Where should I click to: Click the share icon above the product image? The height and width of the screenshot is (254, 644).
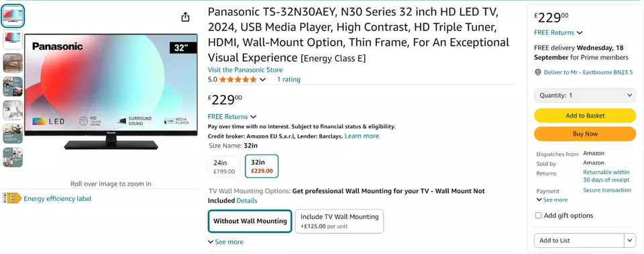[186, 17]
